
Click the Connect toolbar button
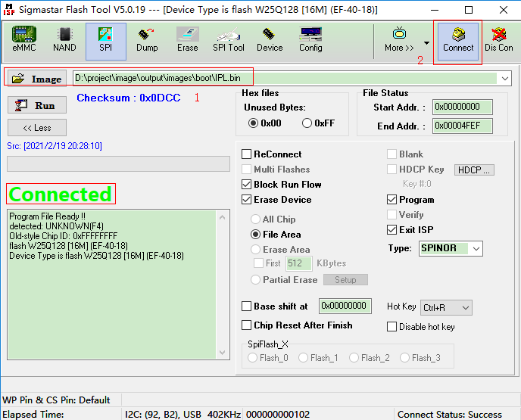(x=458, y=40)
